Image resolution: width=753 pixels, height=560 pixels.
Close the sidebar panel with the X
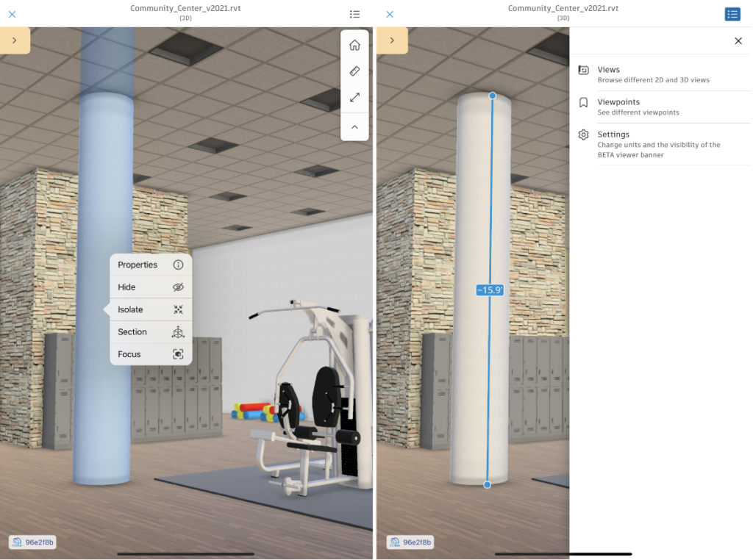point(738,40)
